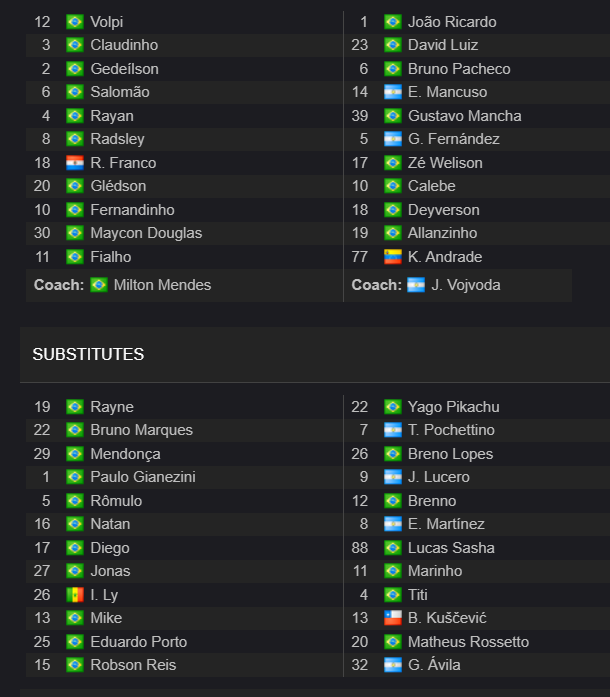Open Maycon Douglas player page
The width and height of the screenshot is (610, 697).
tap(146, 233)
